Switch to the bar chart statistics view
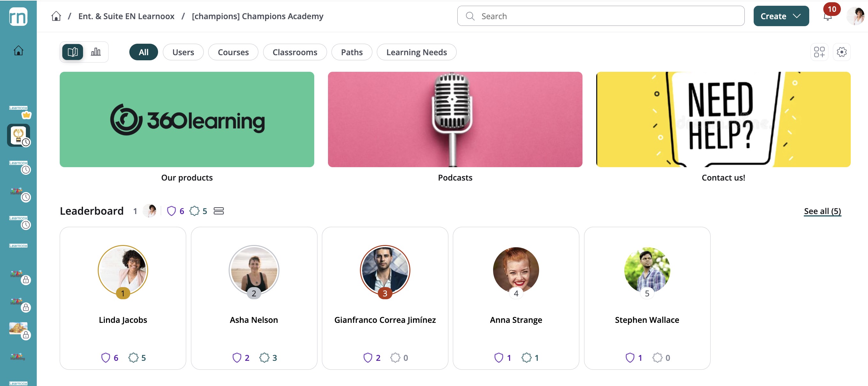This screenshot has height=386, width=868. coord(96,52)
